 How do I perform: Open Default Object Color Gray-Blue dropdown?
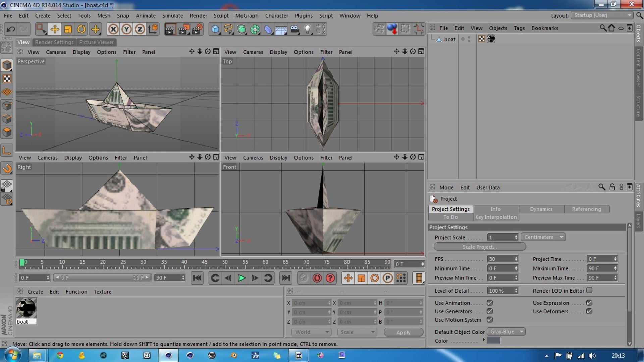tap(506, 332)
